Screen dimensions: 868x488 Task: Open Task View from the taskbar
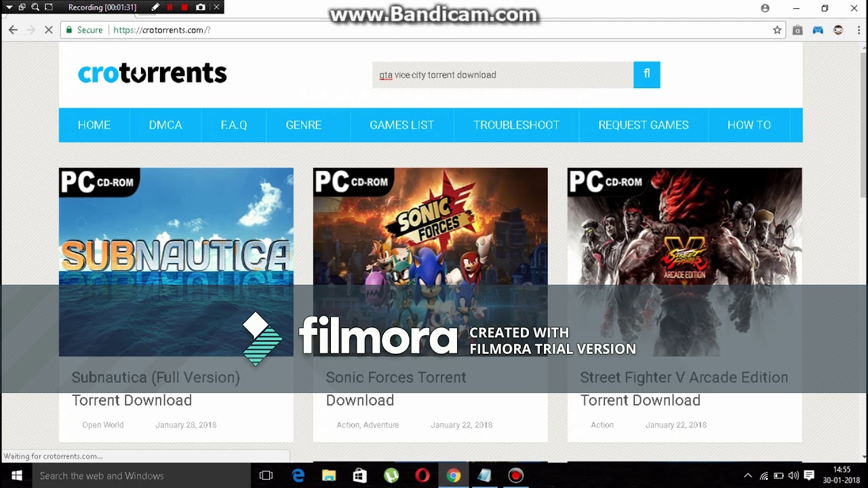pyautogui.click(x=266, y=476)
